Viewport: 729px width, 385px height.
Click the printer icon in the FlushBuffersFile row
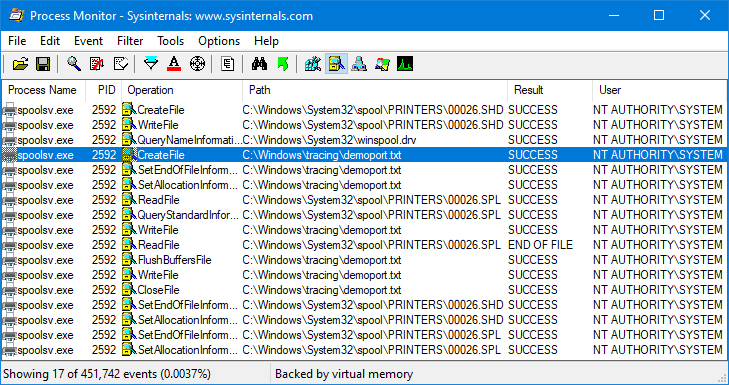[9, 260]
